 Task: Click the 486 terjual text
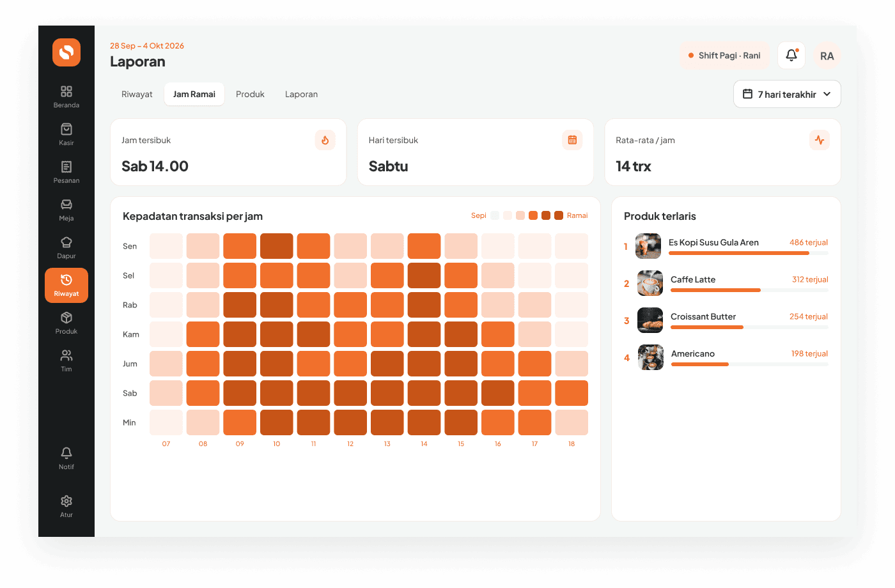click(809, 242)
